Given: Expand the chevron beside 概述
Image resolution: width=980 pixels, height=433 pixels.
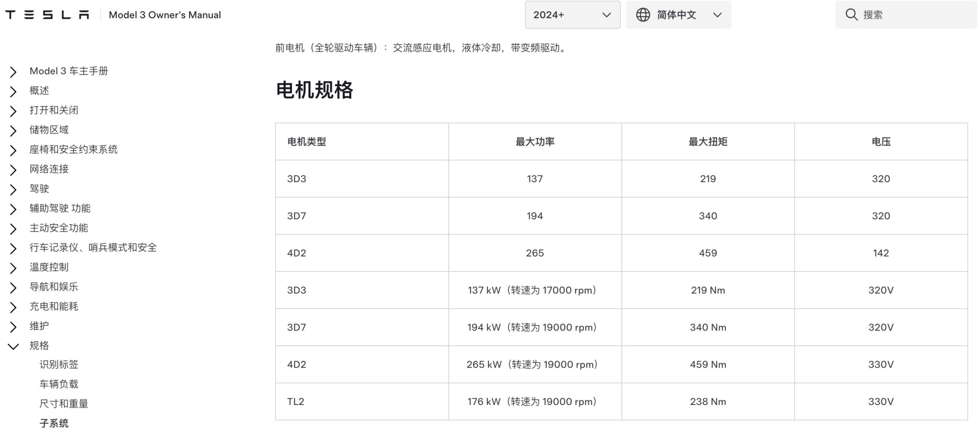Looking at the screenshot, I should pos(13,92).
